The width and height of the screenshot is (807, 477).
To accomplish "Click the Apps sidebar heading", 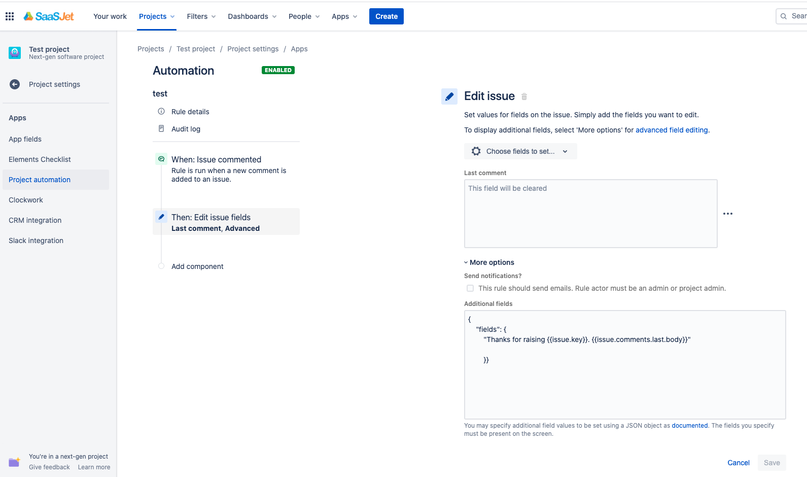I will coord(17,118).
